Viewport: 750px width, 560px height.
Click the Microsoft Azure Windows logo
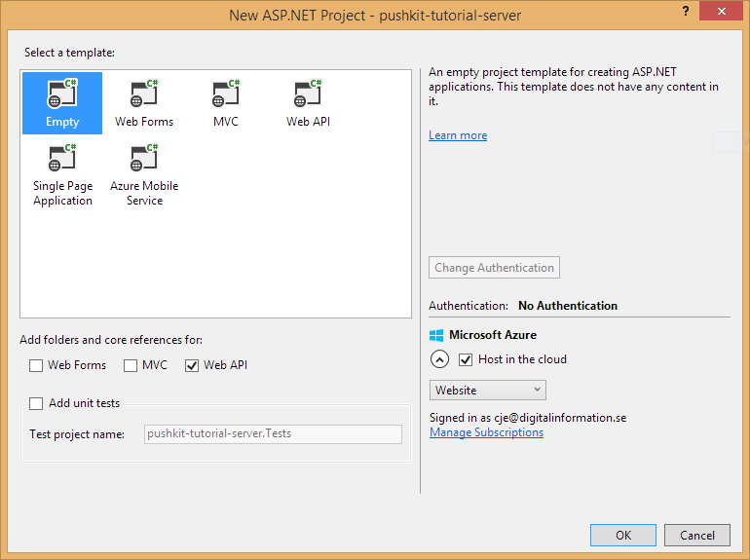(436, 335)
